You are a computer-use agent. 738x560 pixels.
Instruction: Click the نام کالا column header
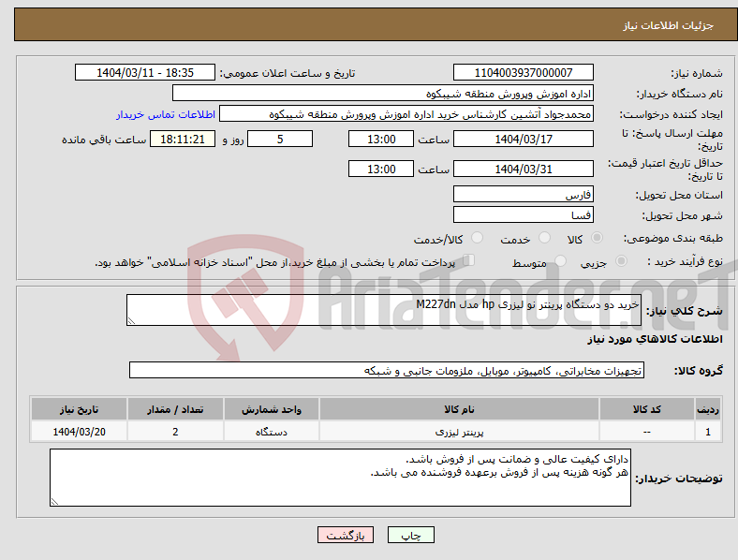pos(459,409)
